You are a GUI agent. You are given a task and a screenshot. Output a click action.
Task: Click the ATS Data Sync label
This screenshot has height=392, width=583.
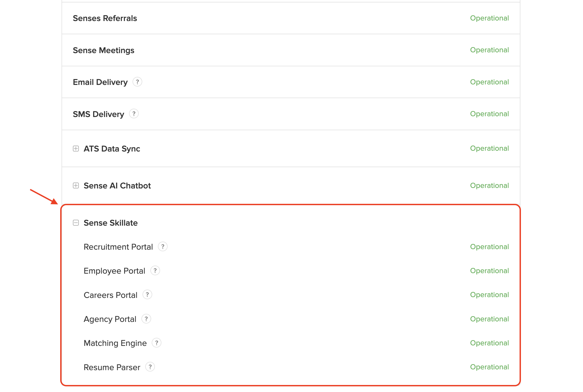112,149
